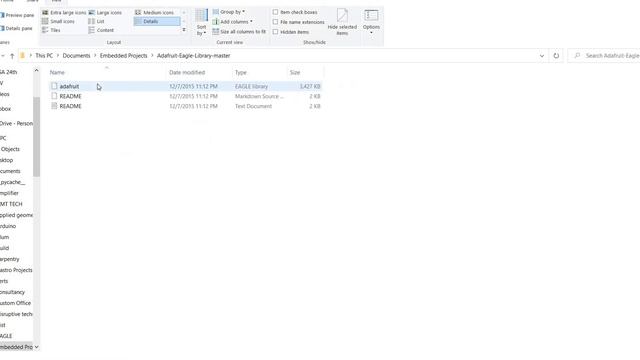
Task: Open address bar history dropdown
Action: tap(542, 56)
